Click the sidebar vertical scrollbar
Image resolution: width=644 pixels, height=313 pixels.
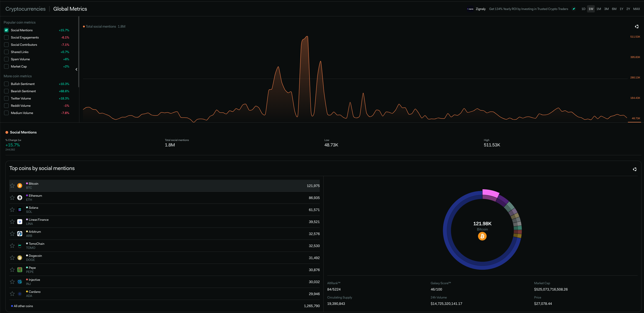[79, 52]
